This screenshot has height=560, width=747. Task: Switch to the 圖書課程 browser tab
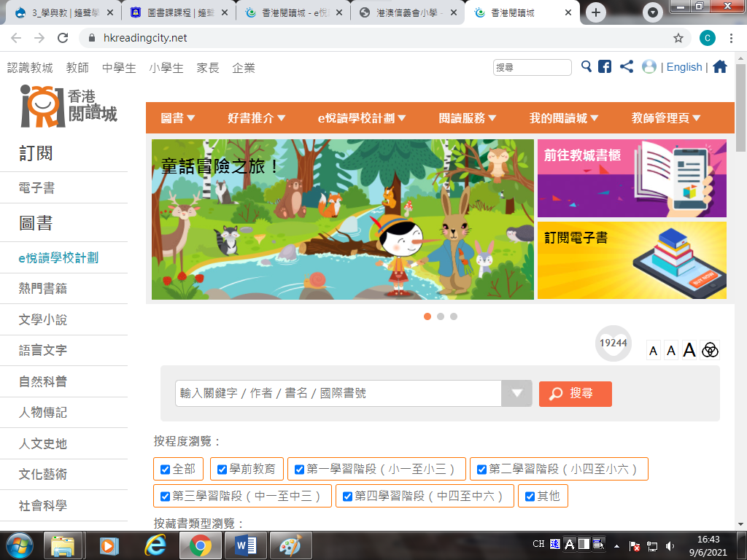pyautogui.click(x=178, y=13)
